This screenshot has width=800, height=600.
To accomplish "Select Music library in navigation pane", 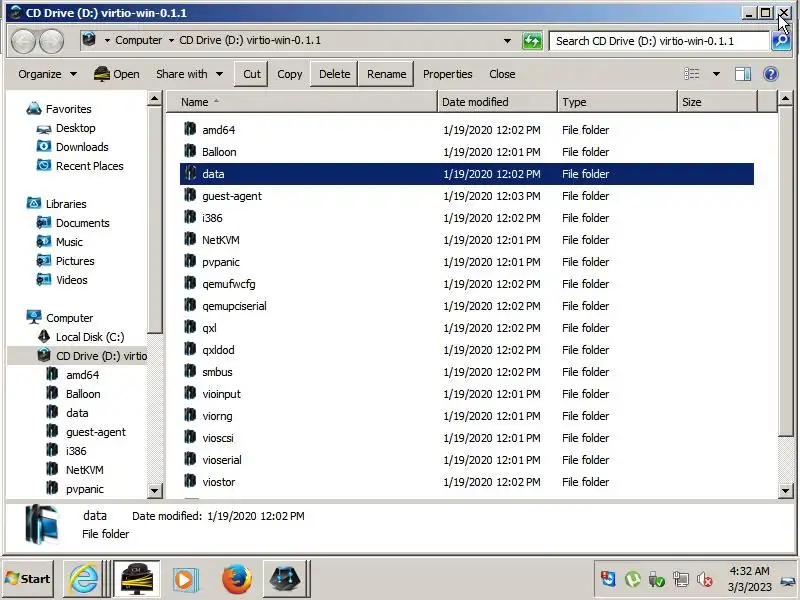I will pyautogui.click(x=69, y=241).
